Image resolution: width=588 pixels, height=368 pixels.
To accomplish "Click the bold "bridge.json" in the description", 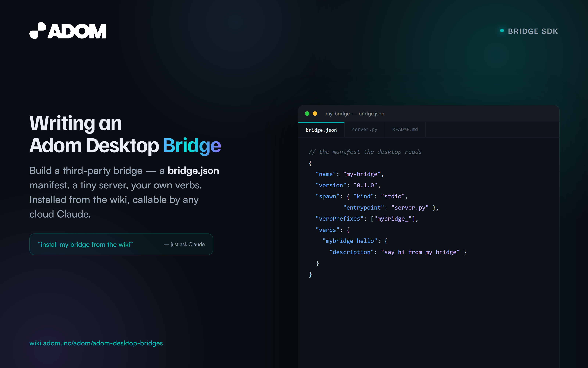I will click(193, 171).
